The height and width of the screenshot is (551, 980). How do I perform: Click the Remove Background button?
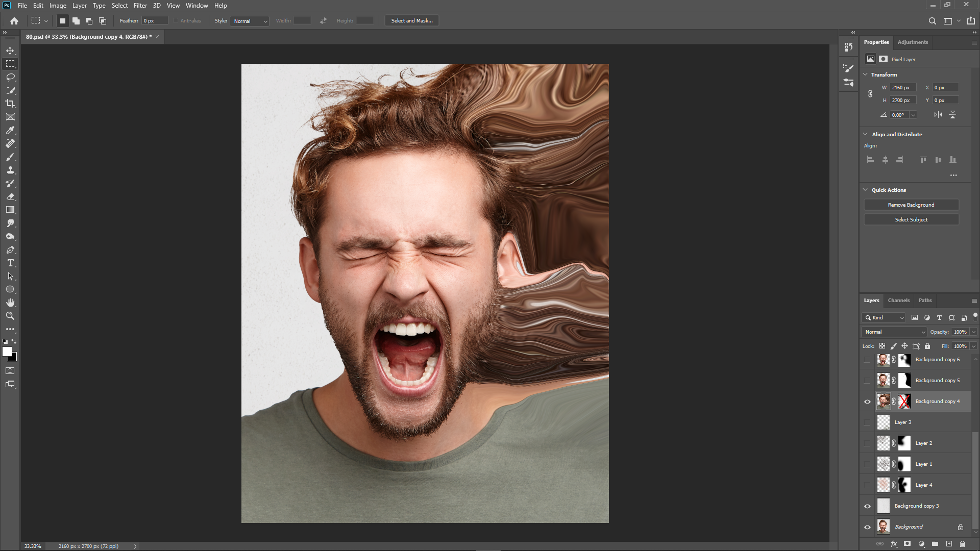[911, 205]
